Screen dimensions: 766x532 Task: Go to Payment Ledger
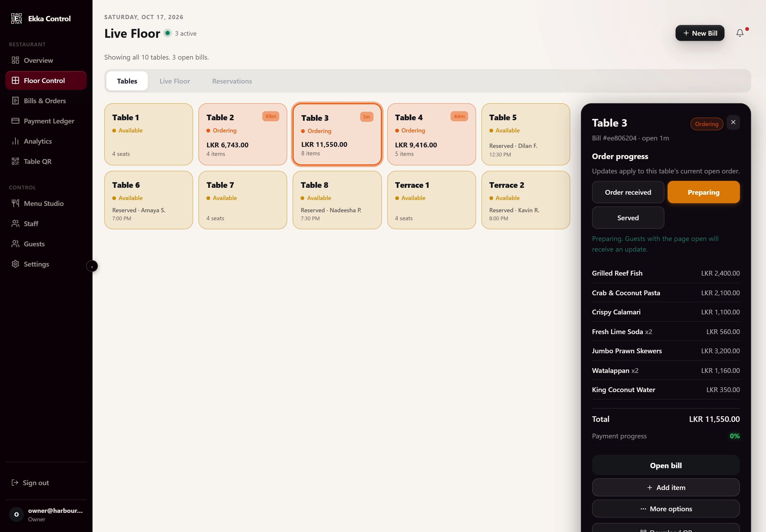click(46, 121)
